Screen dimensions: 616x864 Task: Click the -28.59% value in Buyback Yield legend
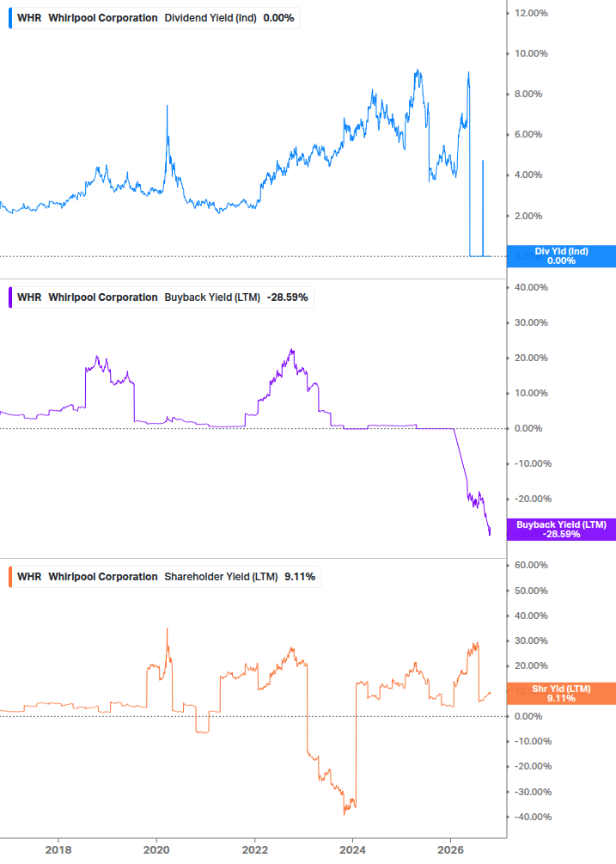click(287, 297)
